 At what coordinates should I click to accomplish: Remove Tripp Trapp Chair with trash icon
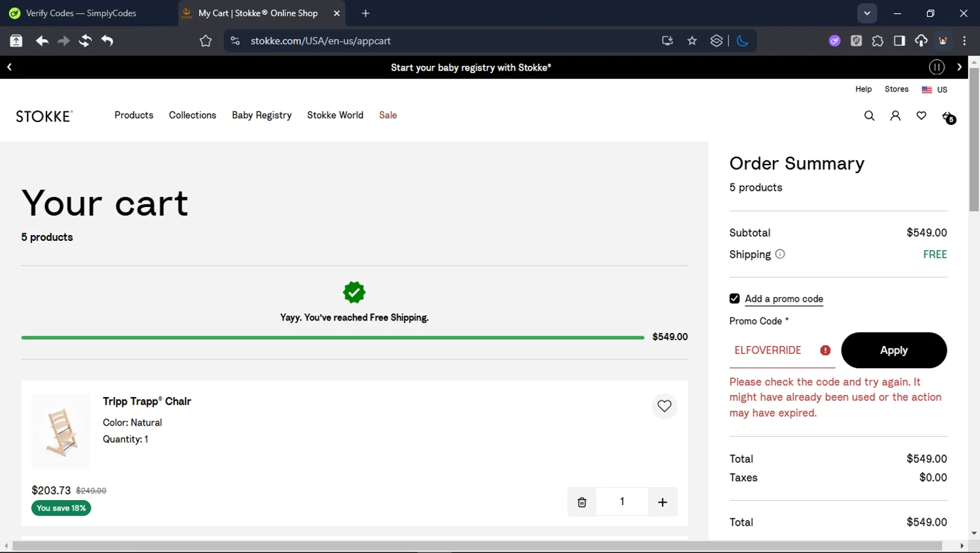[581, 502]
